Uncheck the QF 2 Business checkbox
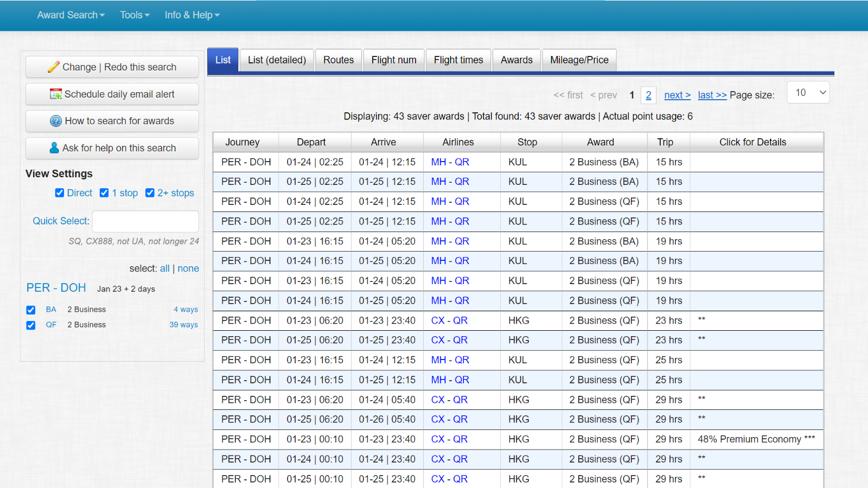 pyautogui.click(x=31, y=325)
